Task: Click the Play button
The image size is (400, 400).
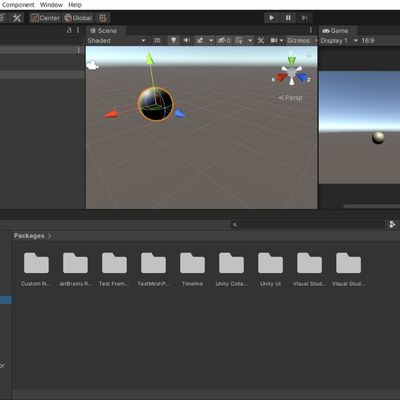Action: pyautogui.click(x=272, y=18)
